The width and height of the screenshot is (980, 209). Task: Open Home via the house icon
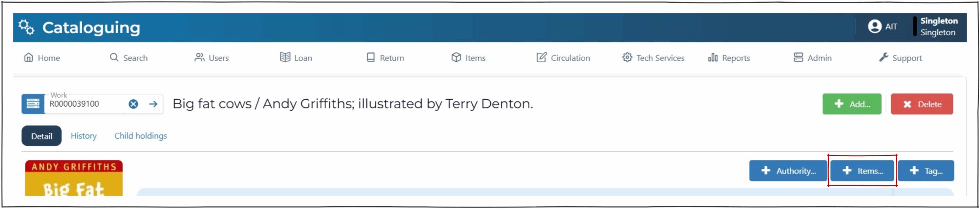[x=29, y=58]
